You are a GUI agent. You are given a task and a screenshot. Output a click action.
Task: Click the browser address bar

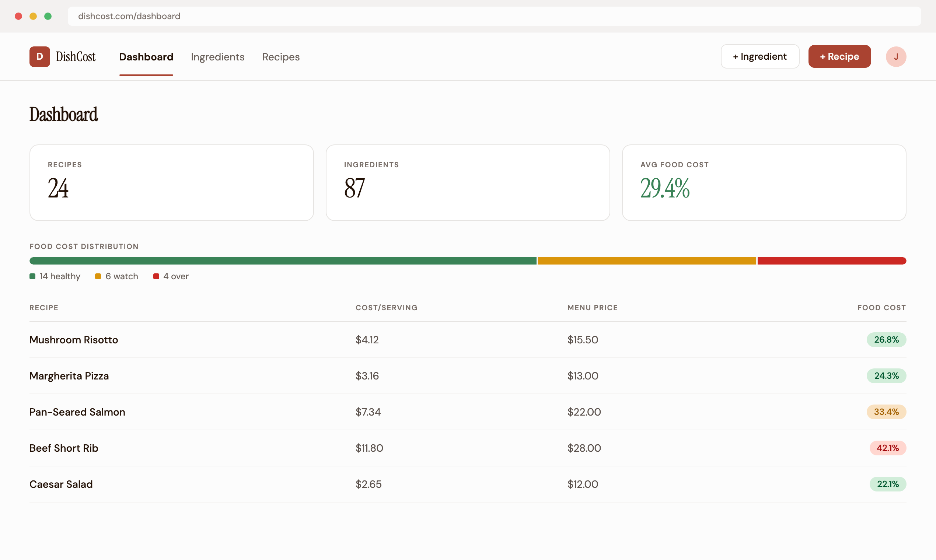click(x=494, y=16)
